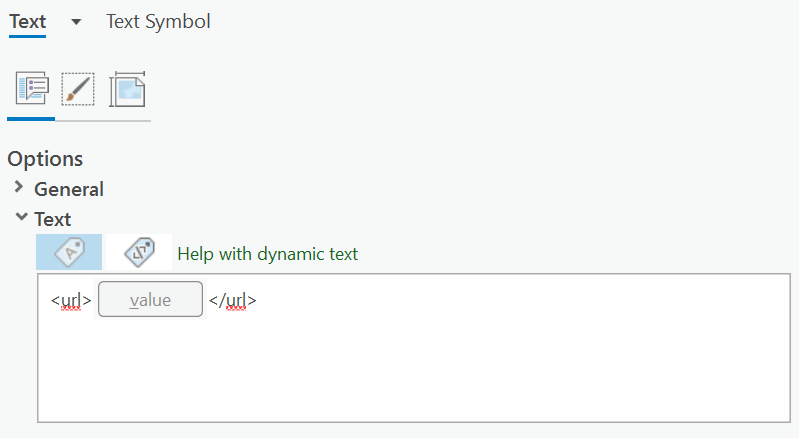The height and width of the screenshot is (438, 799).
Task: Toggle the formatting tags view icon
Action: 139,253
